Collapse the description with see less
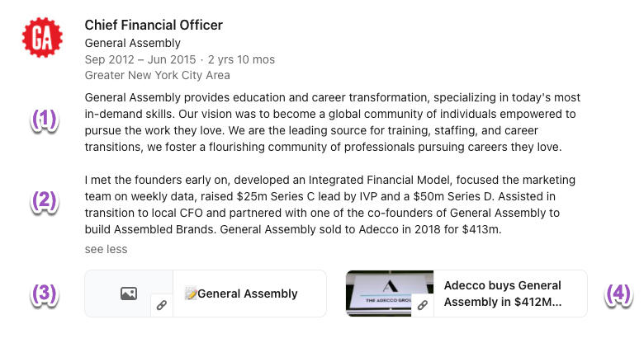The image size is (644, 343). coord(106,249)
